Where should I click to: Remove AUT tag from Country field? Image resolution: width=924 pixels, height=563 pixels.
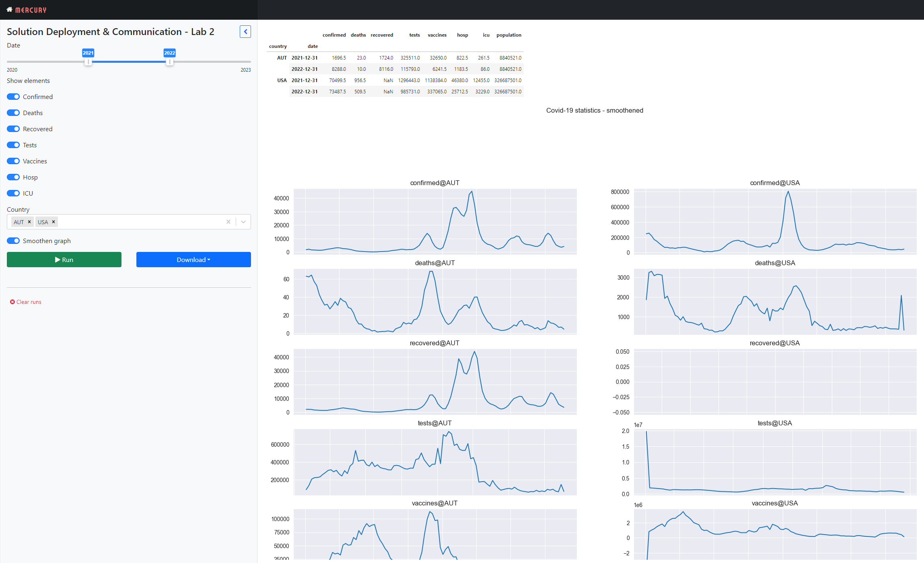[x=29, y=222]
